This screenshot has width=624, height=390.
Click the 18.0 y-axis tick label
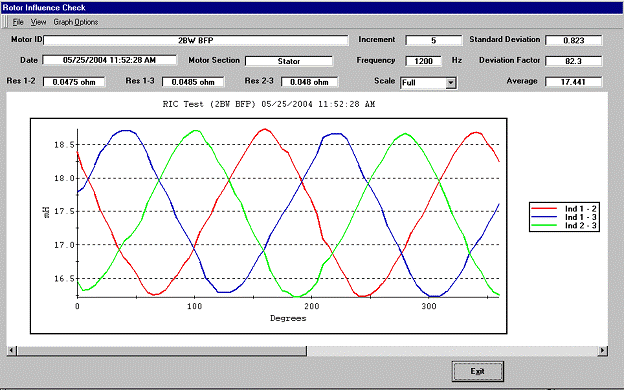(64, 178)
